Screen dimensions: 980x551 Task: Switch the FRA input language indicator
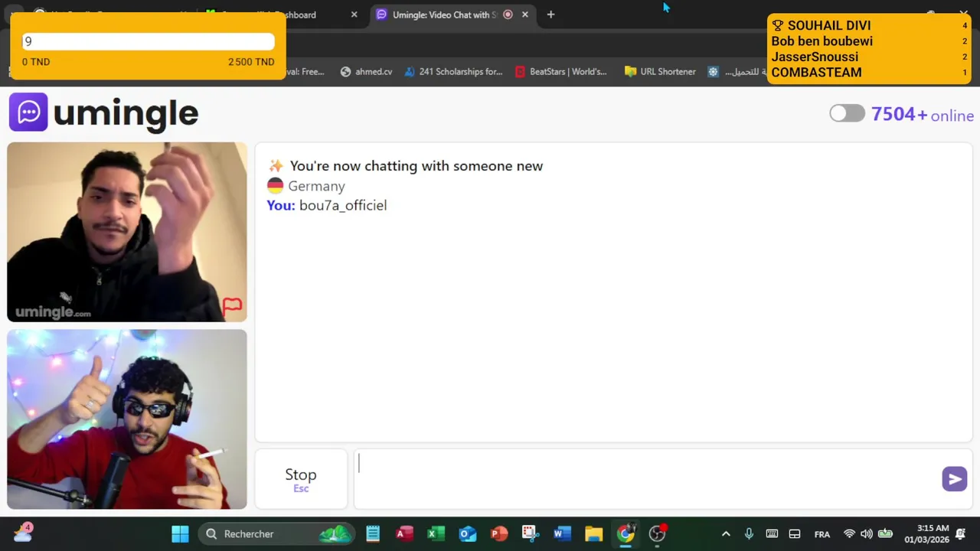[822, 534]
